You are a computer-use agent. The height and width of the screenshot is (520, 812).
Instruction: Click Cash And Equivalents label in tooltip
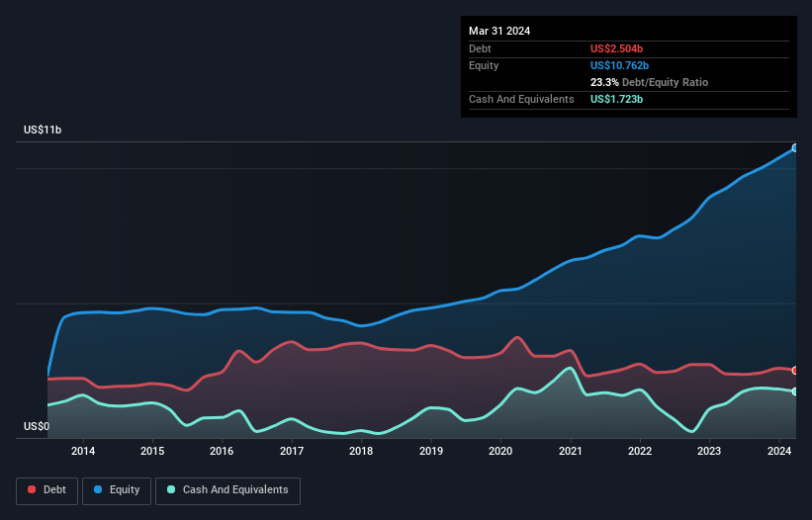(521, 99)
